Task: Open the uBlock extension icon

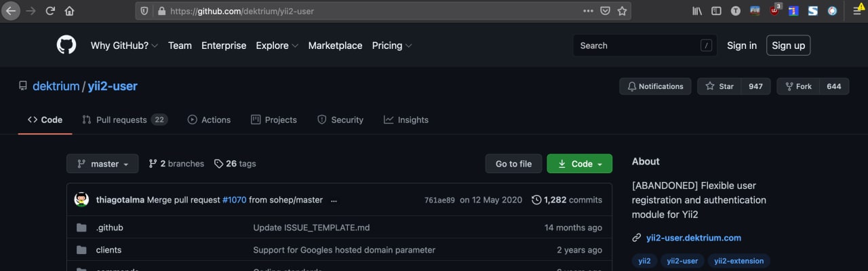Action: pos(775,10)
